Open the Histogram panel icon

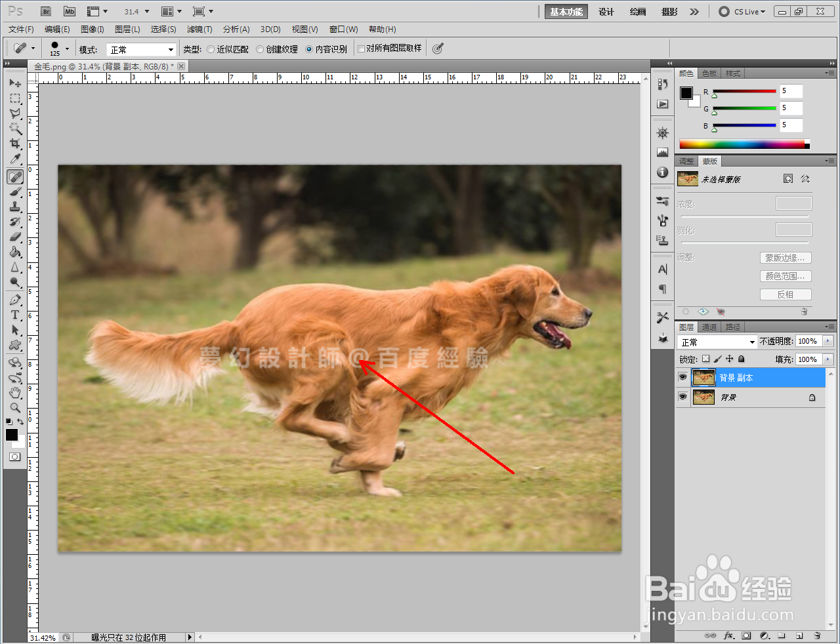point(663,153)
